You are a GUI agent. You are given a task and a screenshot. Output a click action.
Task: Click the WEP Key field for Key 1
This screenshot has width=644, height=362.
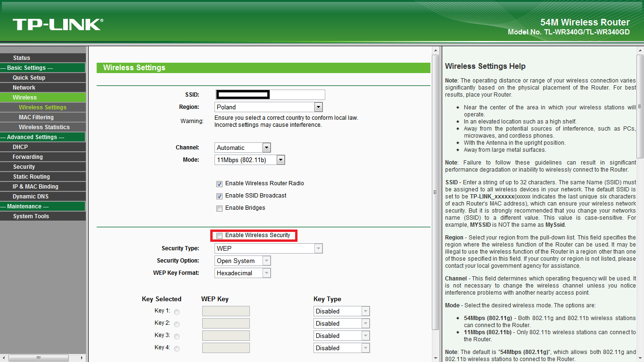click(x=226, y=311)
